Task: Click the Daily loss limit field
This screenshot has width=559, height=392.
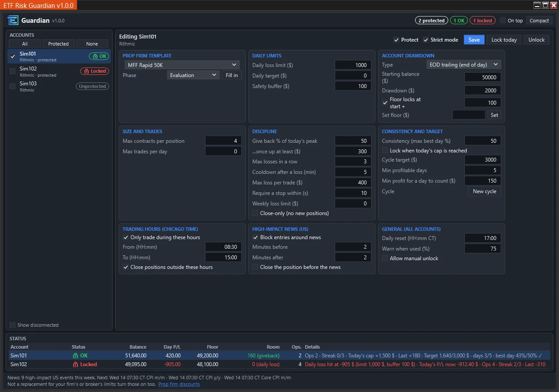Action: coord(353,65)
